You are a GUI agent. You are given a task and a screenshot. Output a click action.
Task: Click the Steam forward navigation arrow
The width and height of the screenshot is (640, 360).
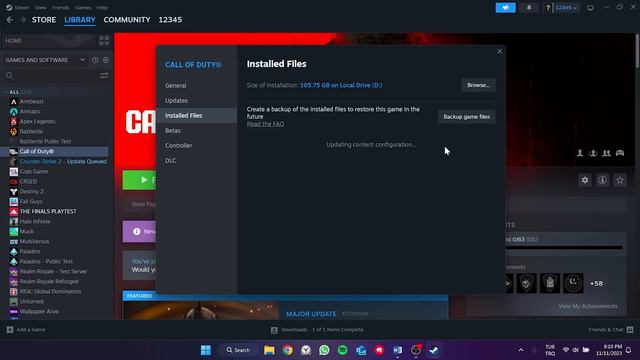(22, 20)
